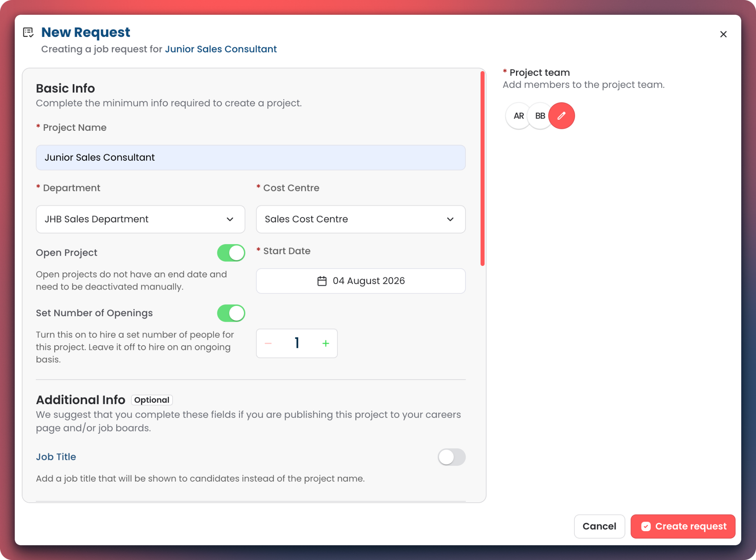Click the Optional badge beside Additional Info
Screen dimensions: 756x560
pos(152,400)
